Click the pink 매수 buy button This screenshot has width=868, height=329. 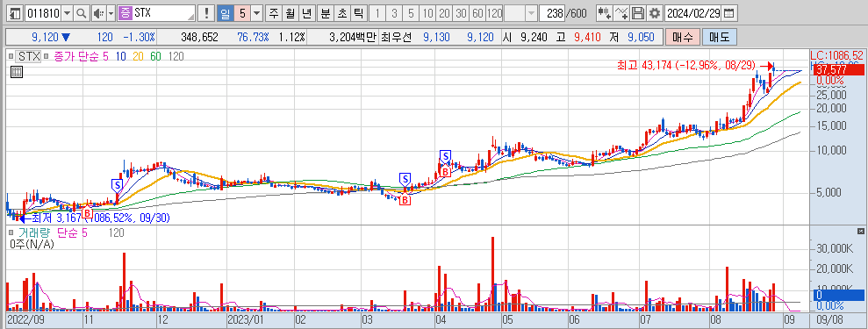(683, 38)
